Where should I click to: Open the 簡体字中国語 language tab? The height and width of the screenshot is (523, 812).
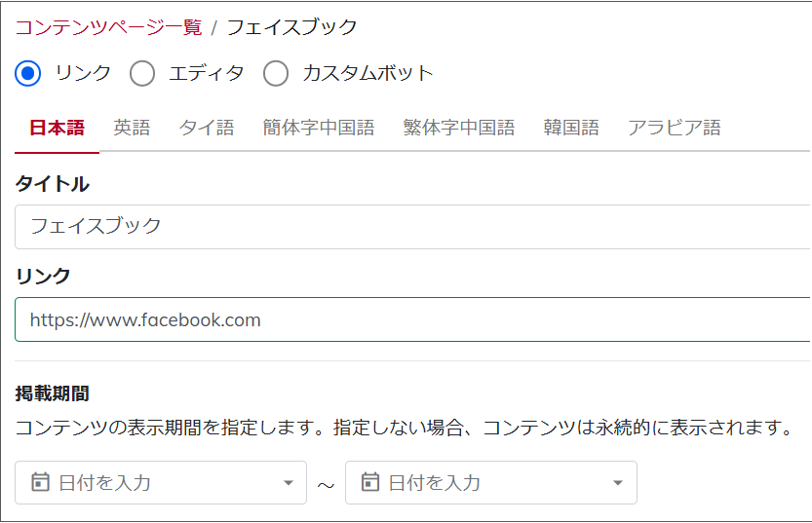click(319, 128)
